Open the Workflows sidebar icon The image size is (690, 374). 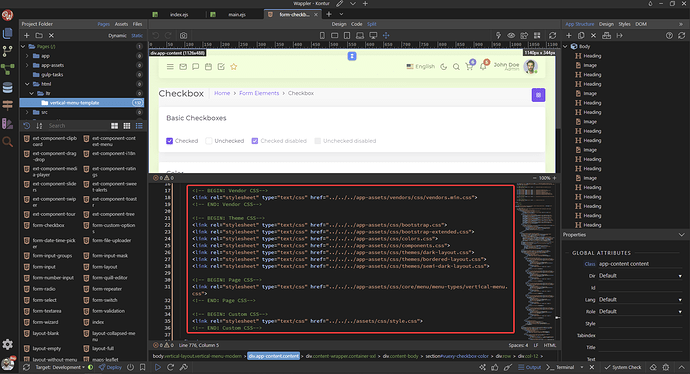(x=7, y=69)
